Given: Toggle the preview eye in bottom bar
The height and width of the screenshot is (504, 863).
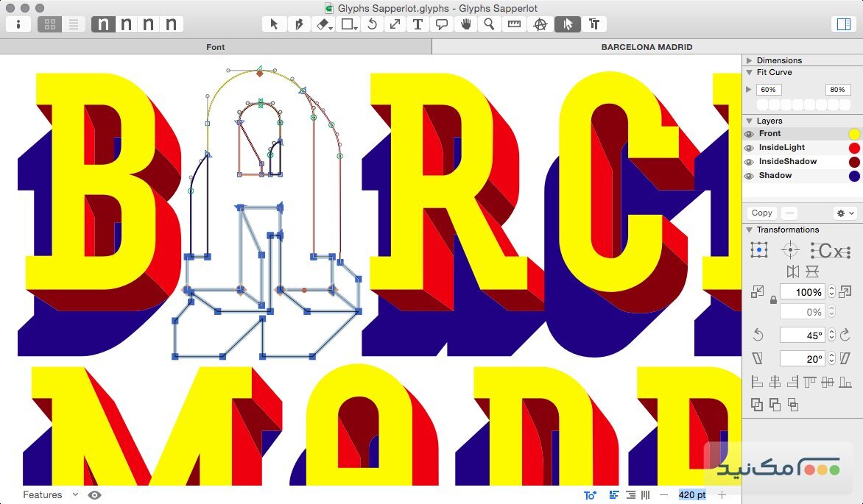Looking at the screenshot, I should pos(94,495).
